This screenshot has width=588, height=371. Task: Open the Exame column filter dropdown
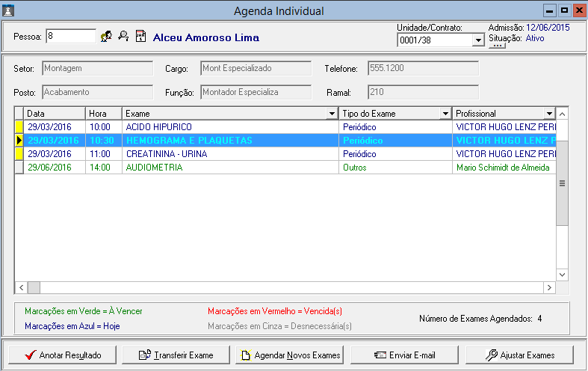[x=332, y=114]
